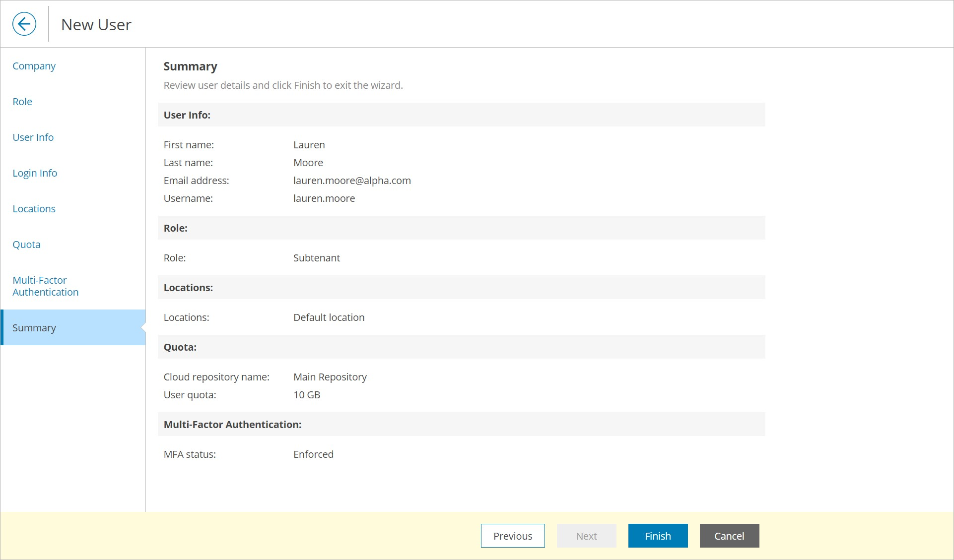The width and height of the screenshot is (954, 560).
Task: Click the Role section header
Action: pyautogui.click(x=176, y=228)
